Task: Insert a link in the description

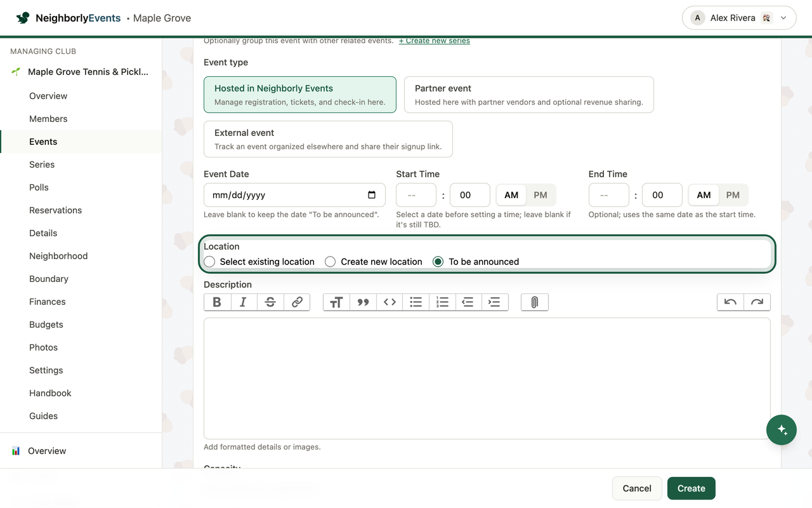Action: [297, 302]
